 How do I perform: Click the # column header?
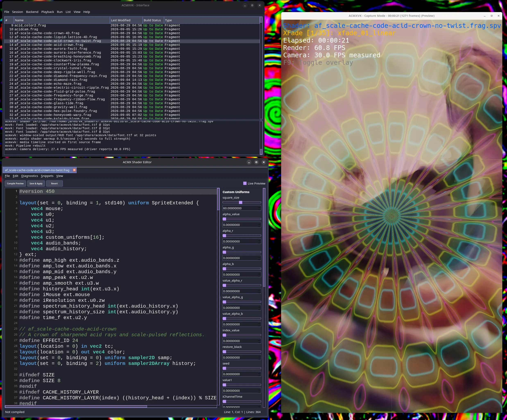click(9, 20)
